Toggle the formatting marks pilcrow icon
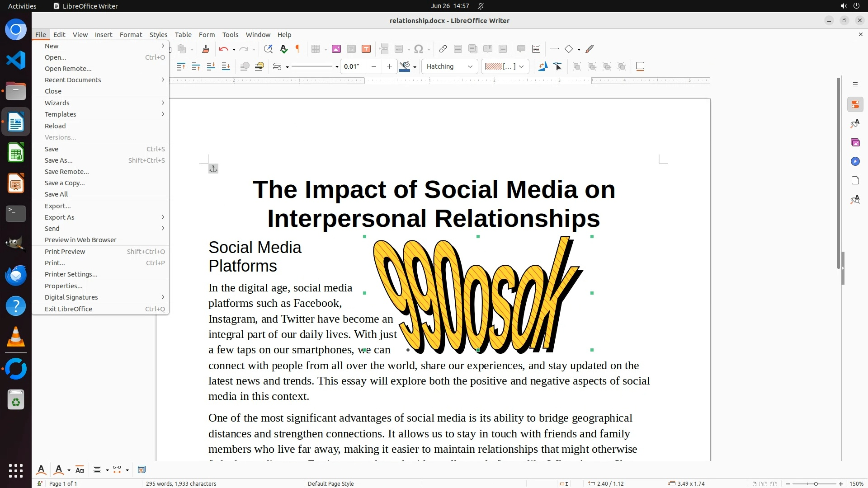 (x=297, y=49)
